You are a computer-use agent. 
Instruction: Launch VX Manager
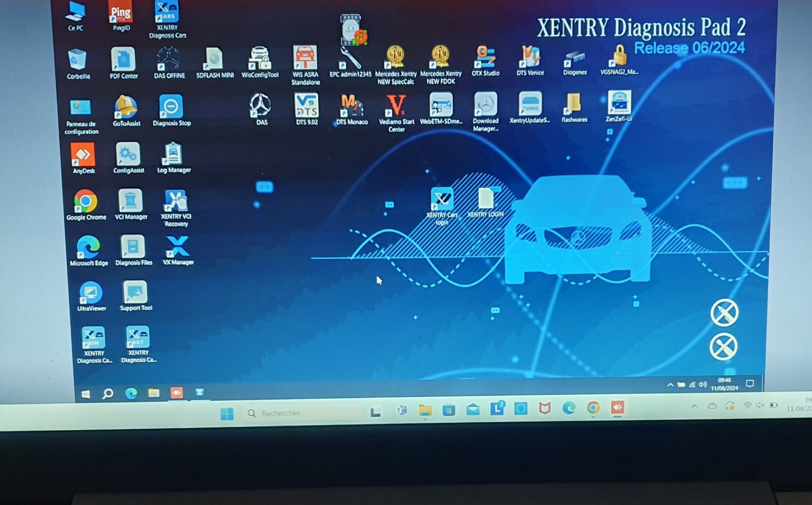click(178, 250)
